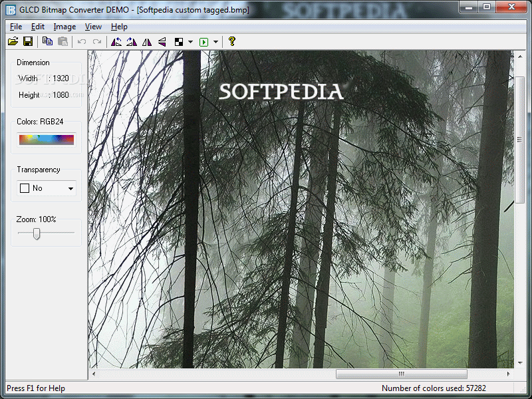
Task: Click the Redo arrow icon
Action: click(97, 42)
